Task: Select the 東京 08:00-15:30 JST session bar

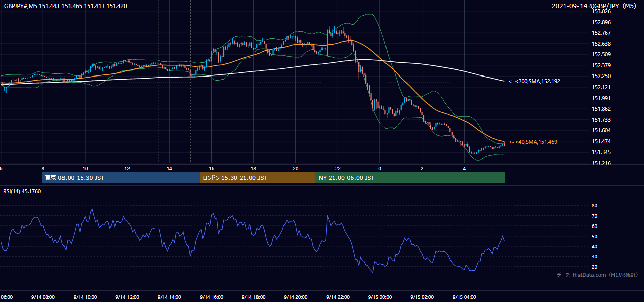Action: [x=121, y=178]
